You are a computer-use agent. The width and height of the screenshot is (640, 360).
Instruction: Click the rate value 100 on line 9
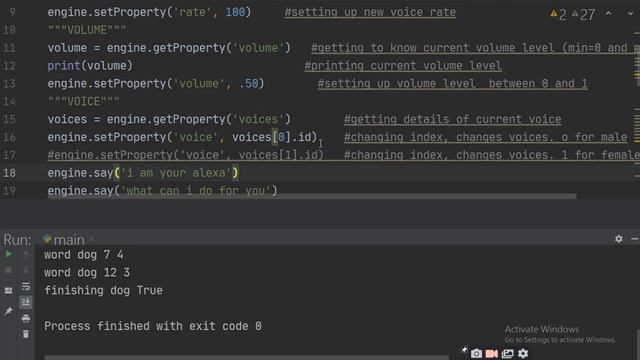tap(236, 12)
